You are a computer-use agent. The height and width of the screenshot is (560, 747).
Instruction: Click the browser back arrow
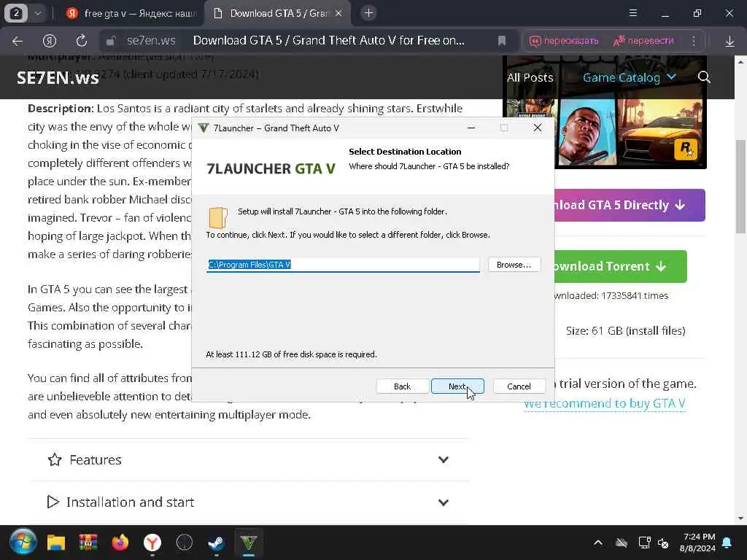click(x=18, y=41)
